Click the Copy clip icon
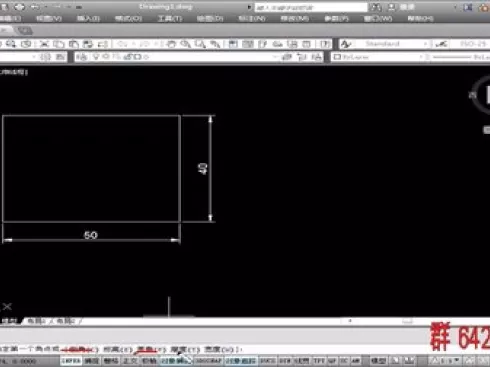This screenshot has height=367, width=490. pyautogui.click(x=59, y=44)
